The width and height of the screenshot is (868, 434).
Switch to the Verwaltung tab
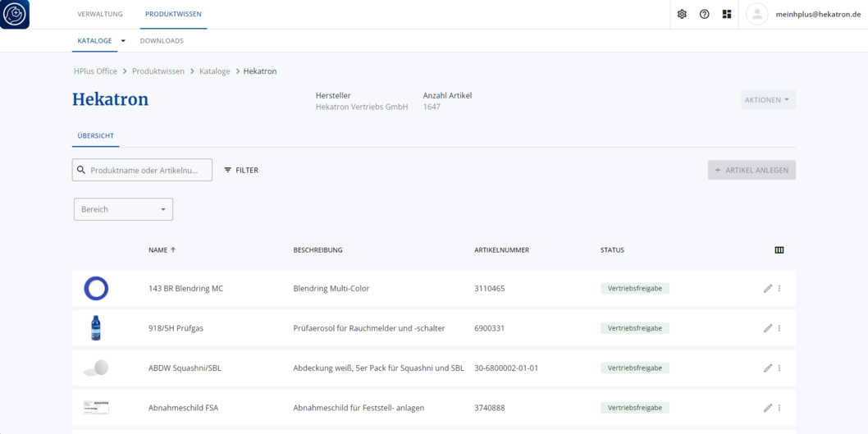pyautogui.click(x=100, y=14)
